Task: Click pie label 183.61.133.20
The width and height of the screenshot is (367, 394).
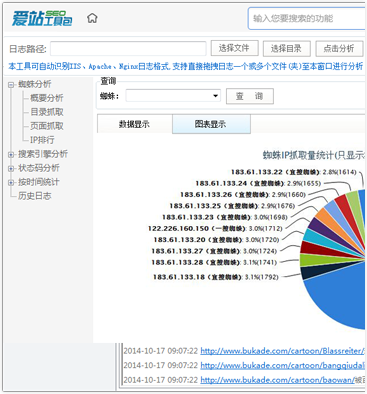Action: click(x=216, y=240)
